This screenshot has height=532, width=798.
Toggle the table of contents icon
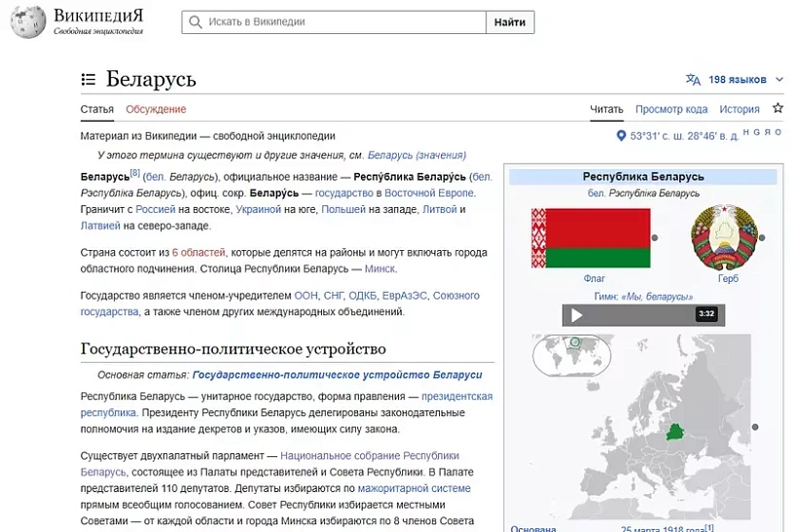pyautogui.click(x=89, y=80)
